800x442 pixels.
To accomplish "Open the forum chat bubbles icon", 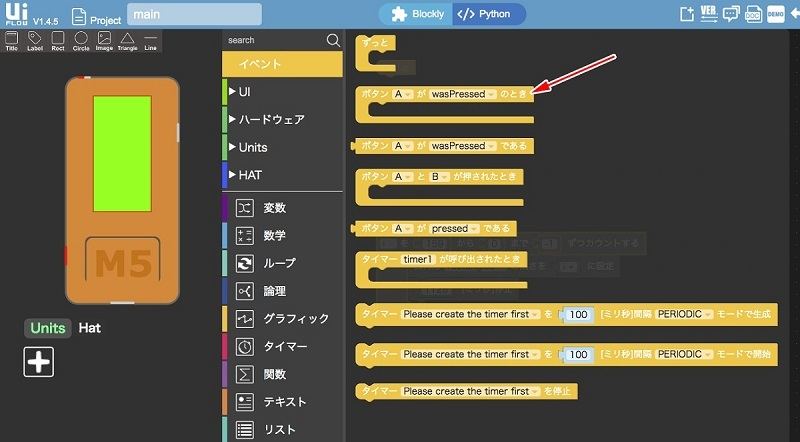I will click(x=731, y=14).
